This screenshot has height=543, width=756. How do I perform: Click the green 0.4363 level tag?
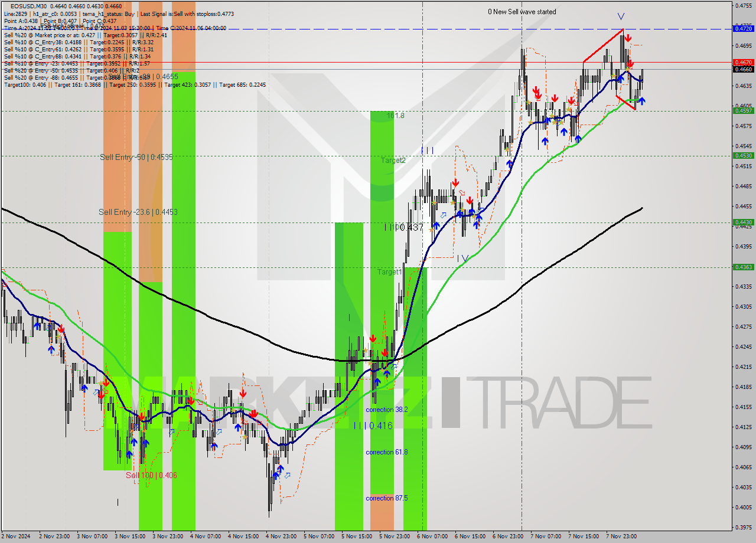pos(742,267)
